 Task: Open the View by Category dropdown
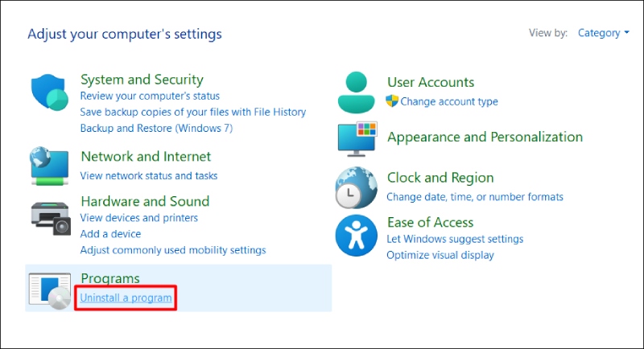(604, 33)
